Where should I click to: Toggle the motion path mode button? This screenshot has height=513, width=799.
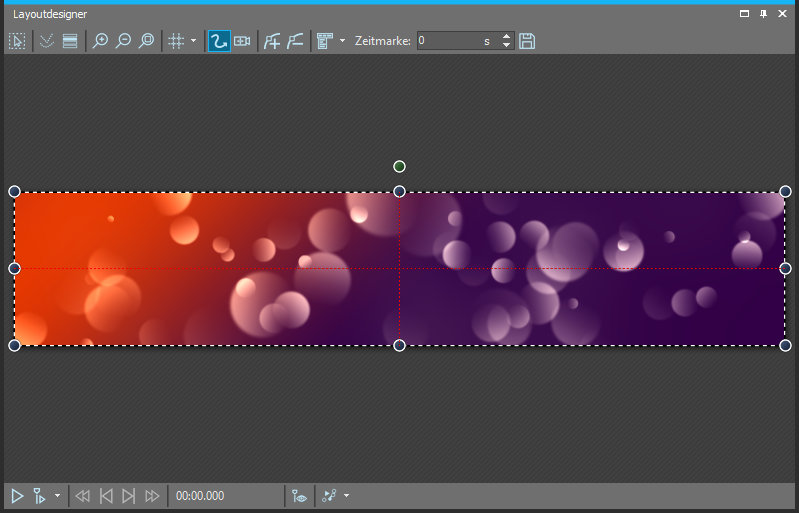pyautogui.click(x=218, y=41)
